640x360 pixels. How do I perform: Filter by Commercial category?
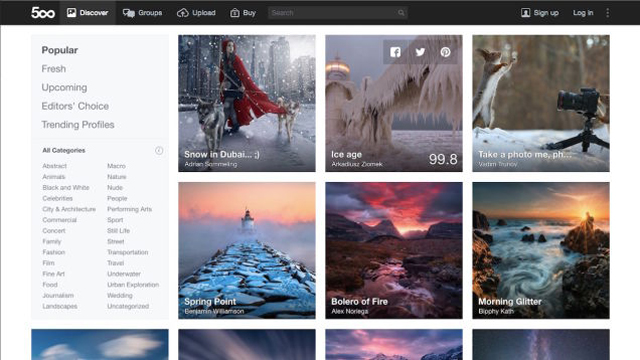[x=60, y=220]
